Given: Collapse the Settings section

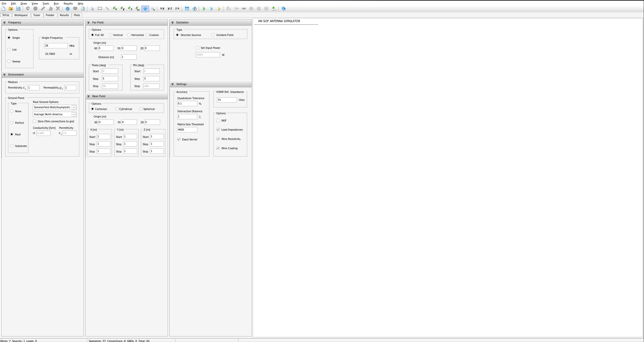Looking at the screenshot, I should [x=173, y=84].
